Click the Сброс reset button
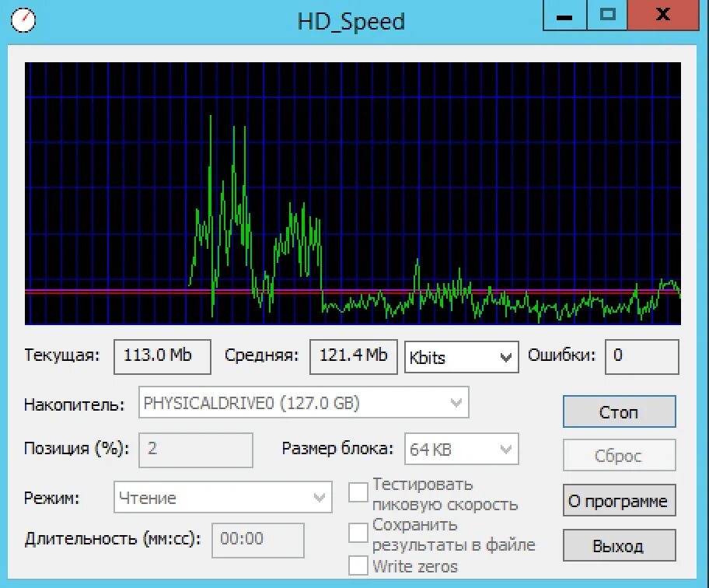This screenshot has width=709, height=588. pyautogui.click(x=619, y=455)
